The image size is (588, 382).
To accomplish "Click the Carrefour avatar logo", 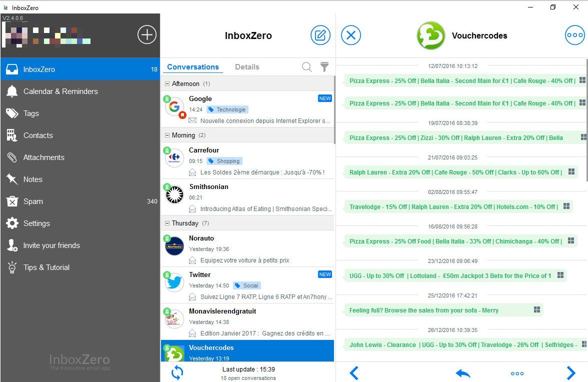I will [x=174, y=158].
